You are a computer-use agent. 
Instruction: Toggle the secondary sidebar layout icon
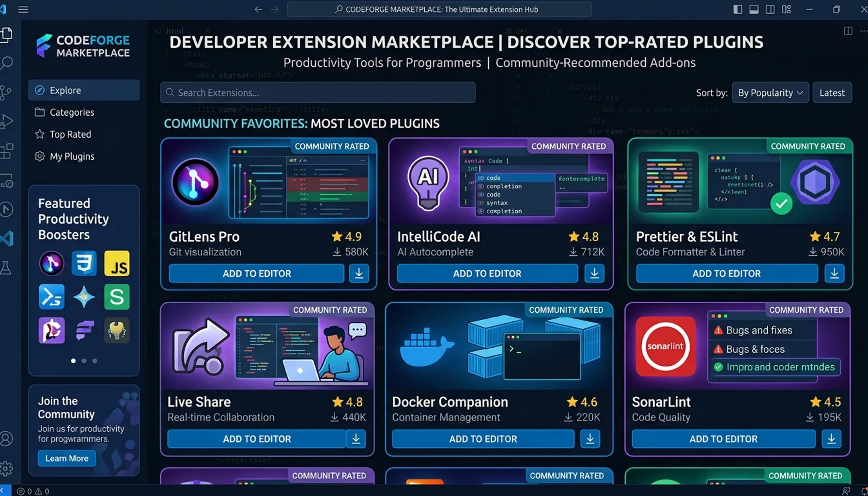coord(770,9)
